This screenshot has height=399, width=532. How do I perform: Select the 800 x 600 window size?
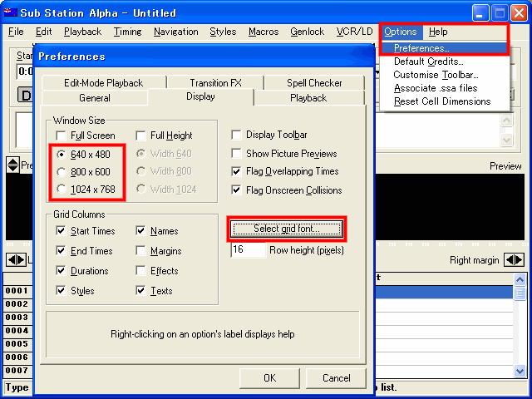[61, 172]
